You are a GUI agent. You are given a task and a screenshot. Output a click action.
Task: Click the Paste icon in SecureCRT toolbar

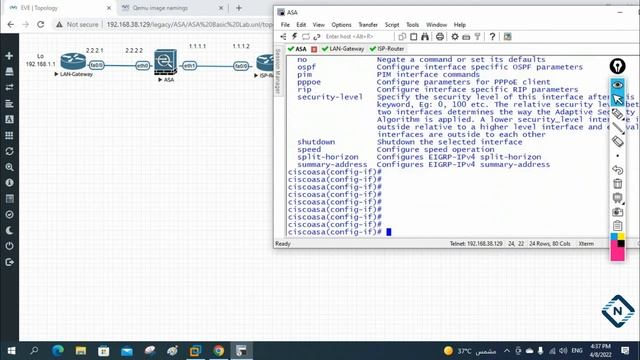[413, 37]
